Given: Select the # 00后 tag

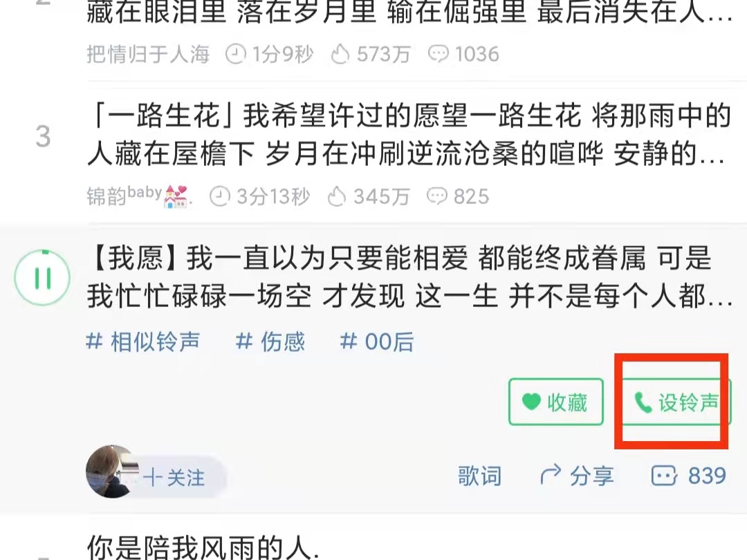Looking at the screenshot, I should 377,342.
